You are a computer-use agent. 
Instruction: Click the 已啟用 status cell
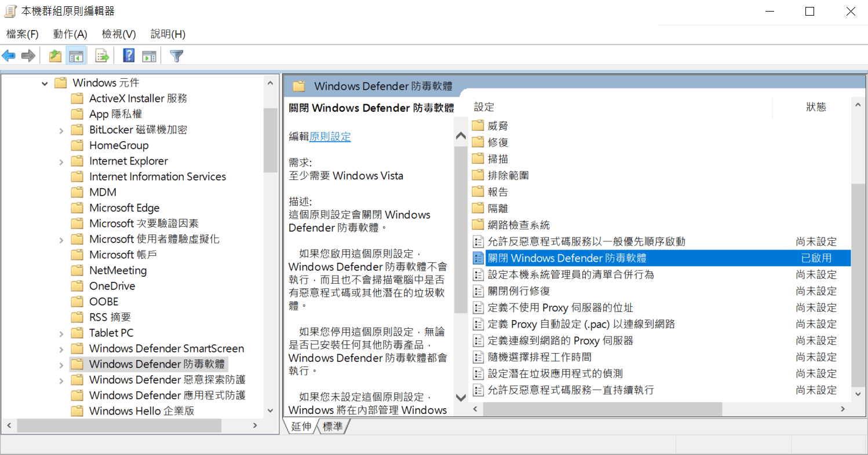tap(816, 258)
